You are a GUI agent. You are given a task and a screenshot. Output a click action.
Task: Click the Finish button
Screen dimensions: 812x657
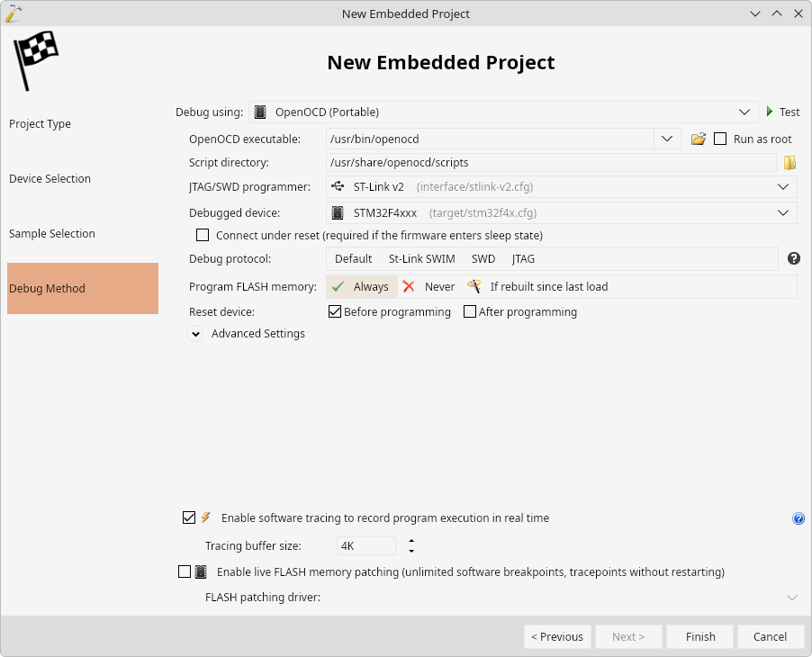point(699,637)
